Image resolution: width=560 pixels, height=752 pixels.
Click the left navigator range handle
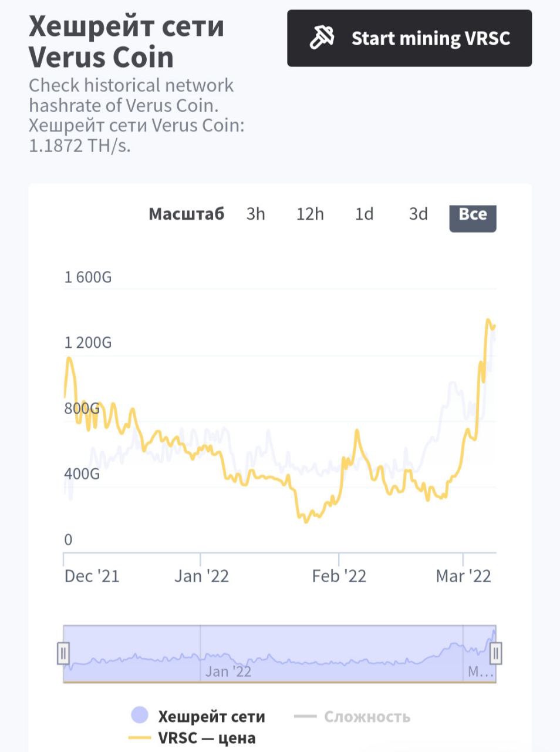63,653
